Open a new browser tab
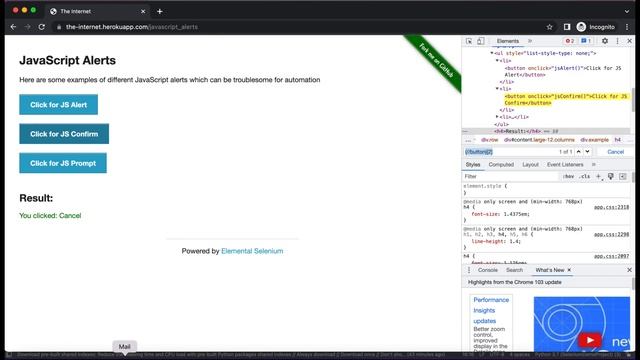Screen dimensions: 640x360 (x=160, y=11)
